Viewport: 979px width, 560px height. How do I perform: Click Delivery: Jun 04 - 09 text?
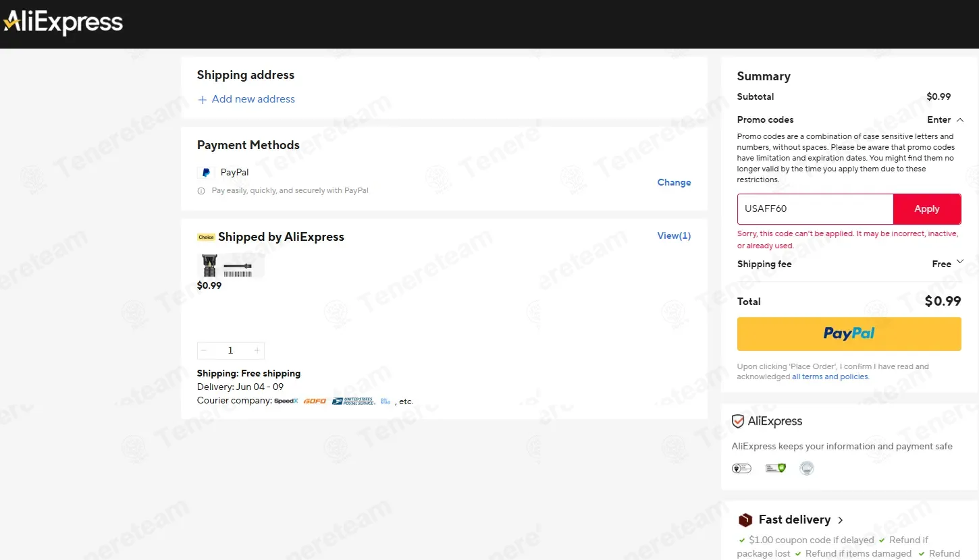tap(240, 387)
